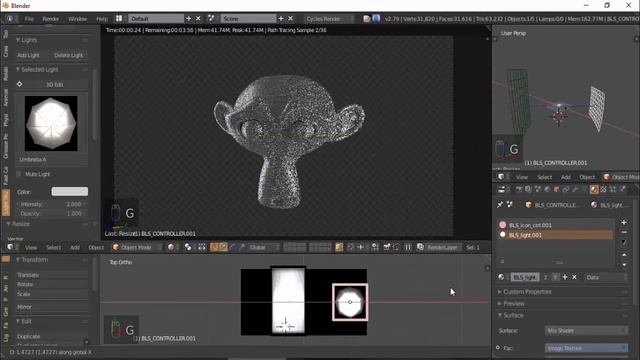Click the Info editor type icon
Viewport: 640px width, 360px height.
coord(9,19)
